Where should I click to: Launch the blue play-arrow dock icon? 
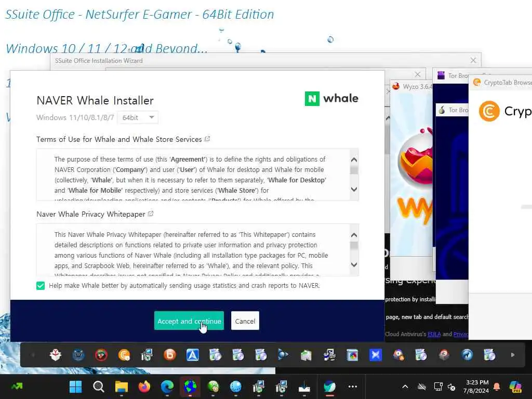(283, 355)
